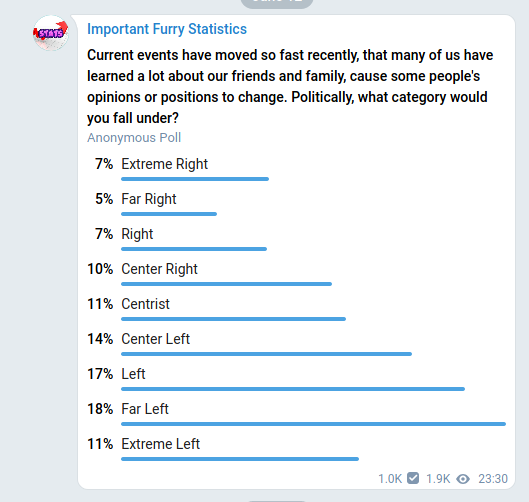Click the 1.0K votes count

(x=390, y=479)
